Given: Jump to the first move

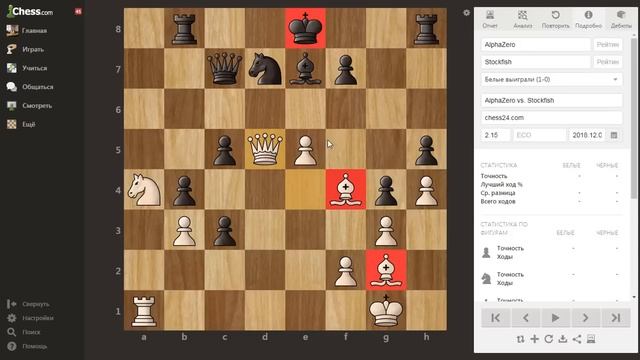Looking at the screenshot, I should click(x=496, y=318).
